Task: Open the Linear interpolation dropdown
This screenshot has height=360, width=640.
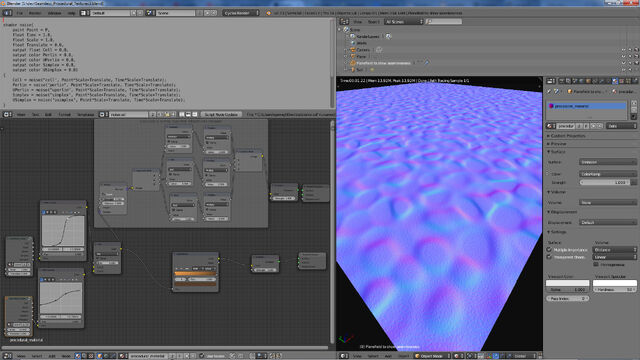Action: 614,257
